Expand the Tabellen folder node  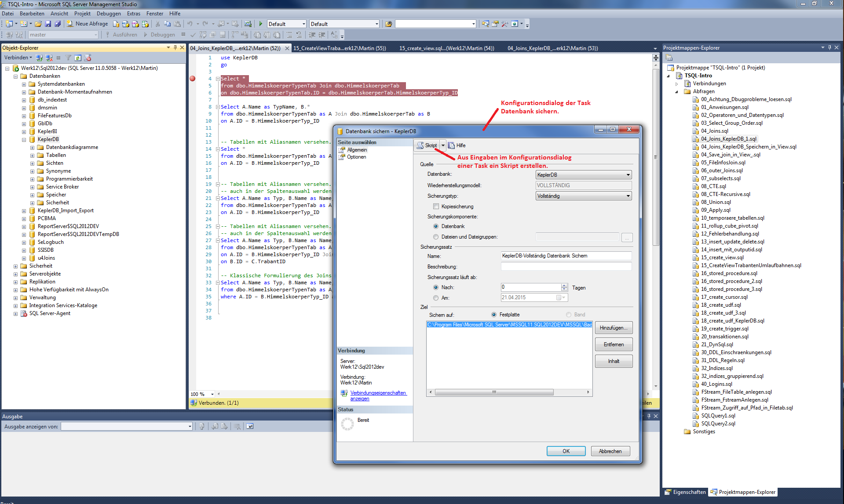[32, 155]
